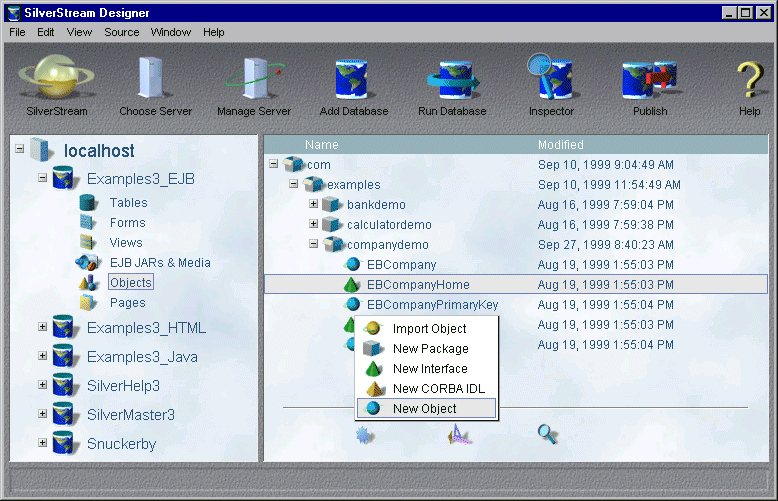Click the Forms icon in the tree
778x501 pixels.
[x=87, y=222]
